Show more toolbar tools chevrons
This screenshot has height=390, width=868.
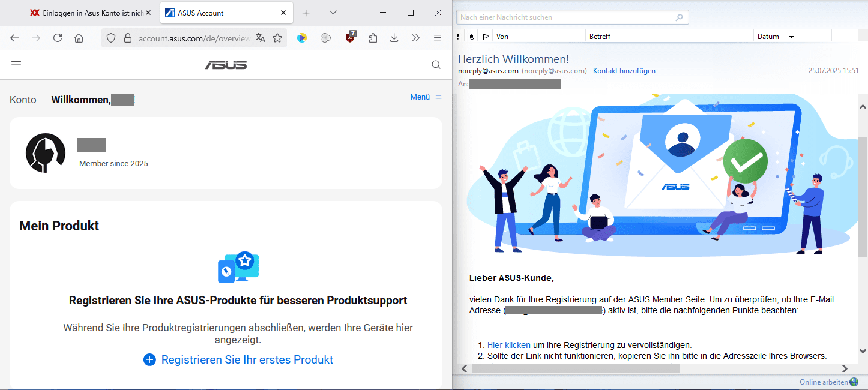[415, 38]
